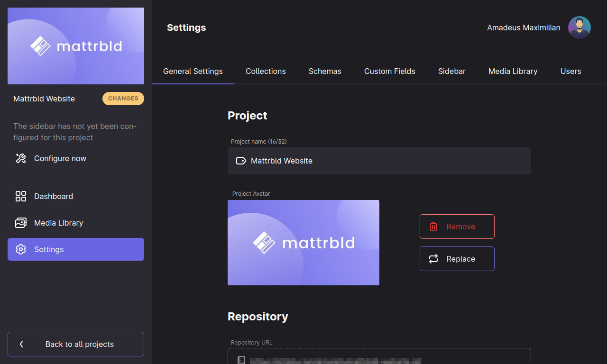Select the Dashboard grid icon in sidebar
This screenshot has height=364, width=607.
click(x=21, y=196)
